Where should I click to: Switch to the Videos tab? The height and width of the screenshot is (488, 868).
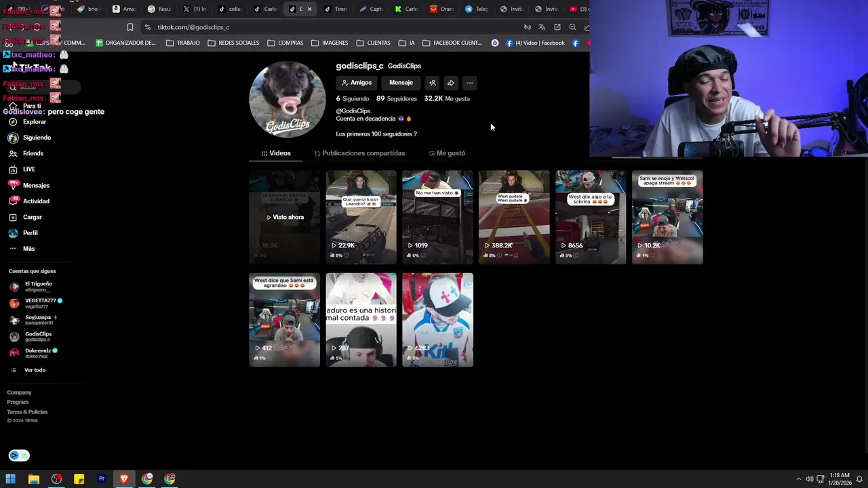click(x=276, y=153)
